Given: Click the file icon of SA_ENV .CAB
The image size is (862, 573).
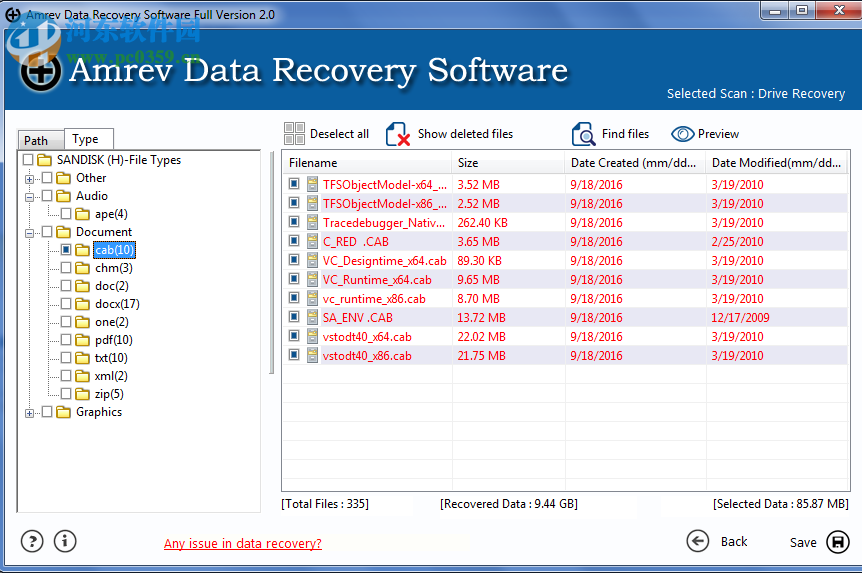Looking at the screenshot, I should point(312,317).
